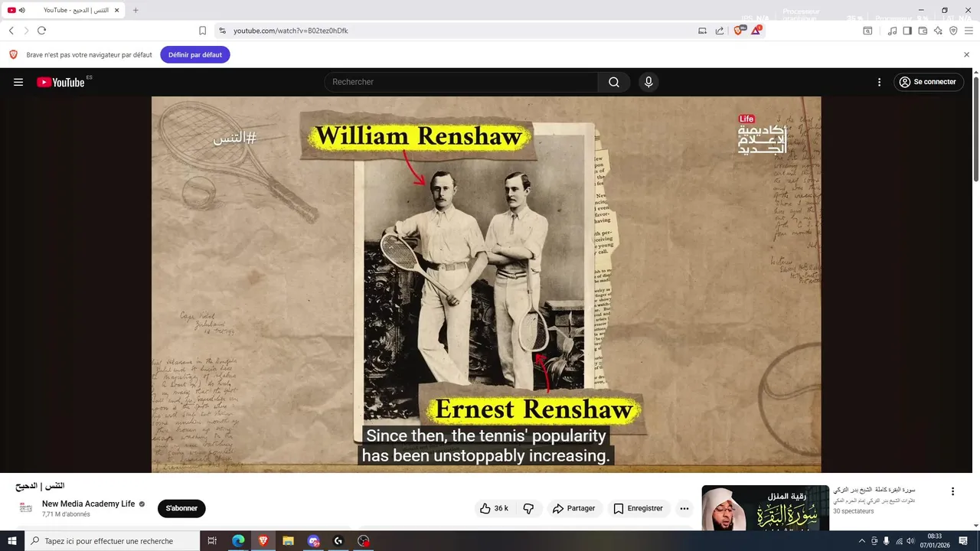Open the tab search icon in toolbar
980x551 pixels.
click(x=867, y=31)
